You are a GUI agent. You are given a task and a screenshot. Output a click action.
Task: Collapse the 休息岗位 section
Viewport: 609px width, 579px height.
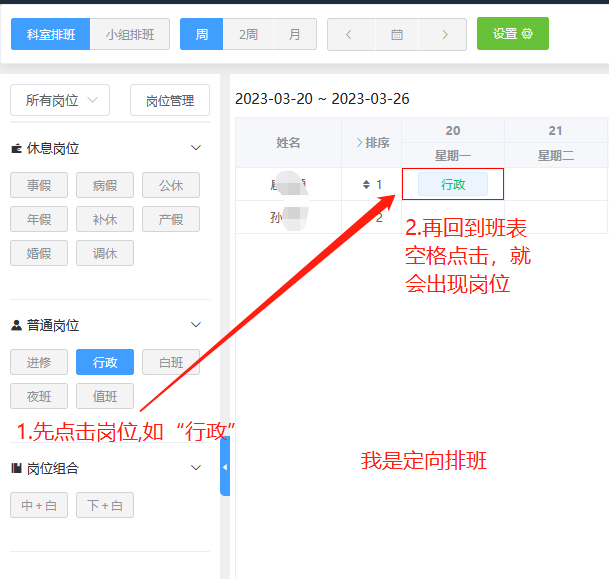(196, 148)
